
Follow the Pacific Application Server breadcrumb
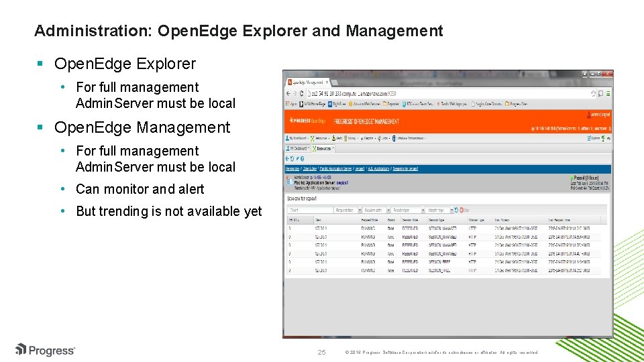(x=335, y=169)
